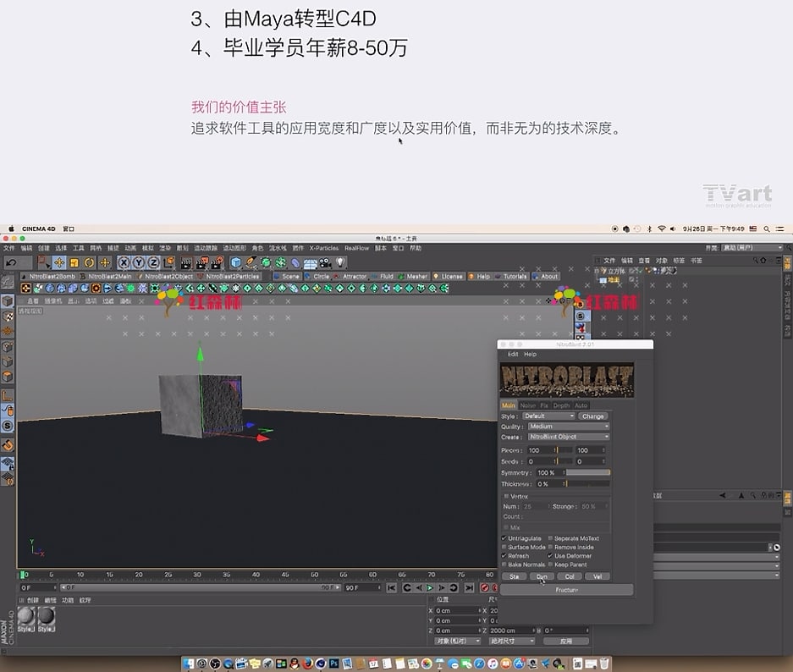Play the timeline animation forward
This screenshot has width=793, height=672.
click(430, 587)
